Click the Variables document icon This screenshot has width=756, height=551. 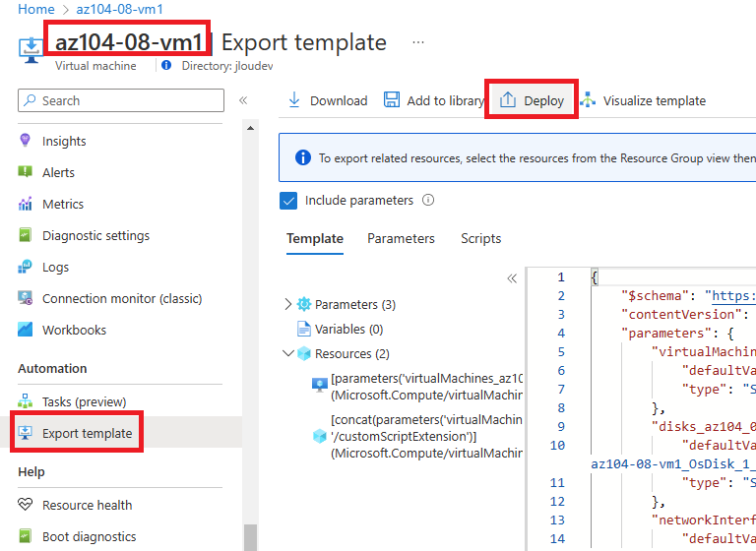pyautogui.click(x=304, y=329)
